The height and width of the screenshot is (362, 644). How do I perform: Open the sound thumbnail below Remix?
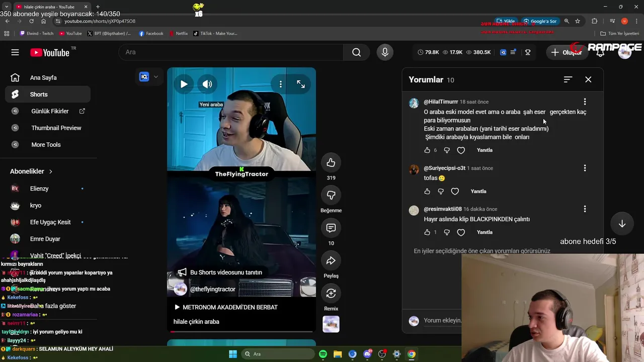point(331,324)
